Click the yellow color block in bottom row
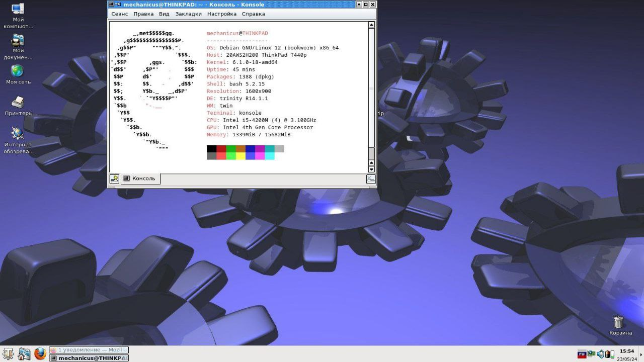The width and height of the screenshot is (644, 362). (x=240, y=156)
